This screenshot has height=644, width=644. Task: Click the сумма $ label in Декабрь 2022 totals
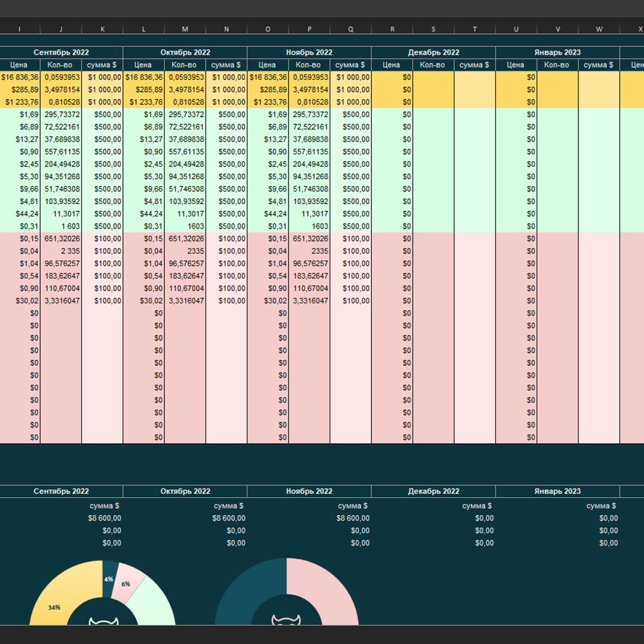point(477,506)
